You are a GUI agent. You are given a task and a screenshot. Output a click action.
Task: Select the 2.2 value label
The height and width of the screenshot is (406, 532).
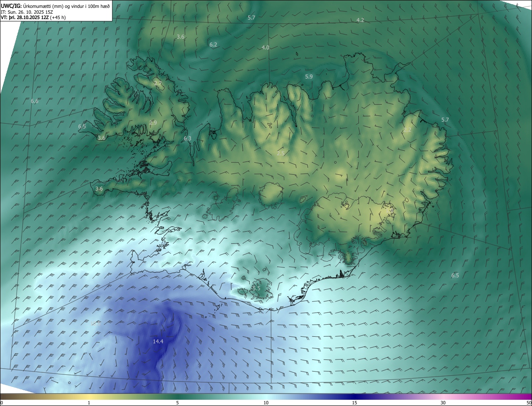click(407, 130)
